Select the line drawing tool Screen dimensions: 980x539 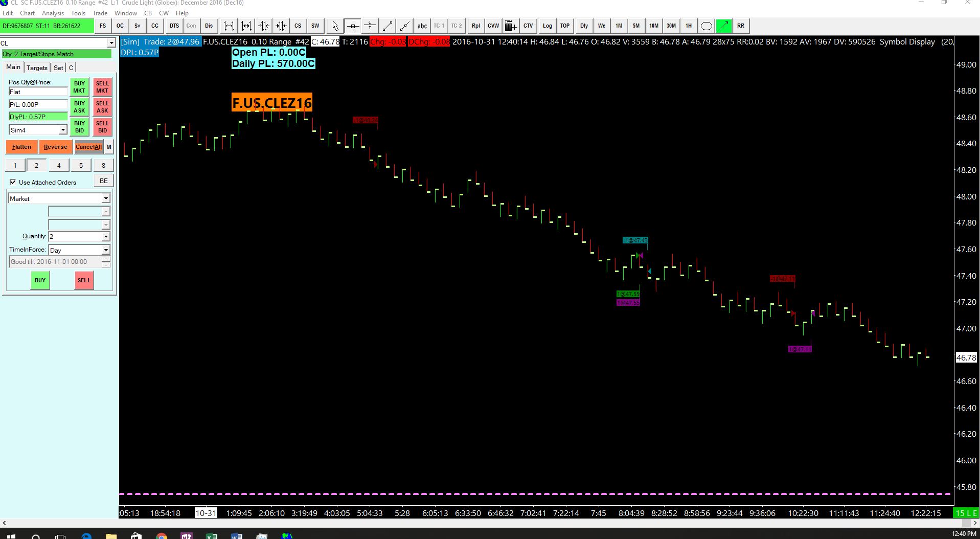pyautogui.click(x=388, y=26)
